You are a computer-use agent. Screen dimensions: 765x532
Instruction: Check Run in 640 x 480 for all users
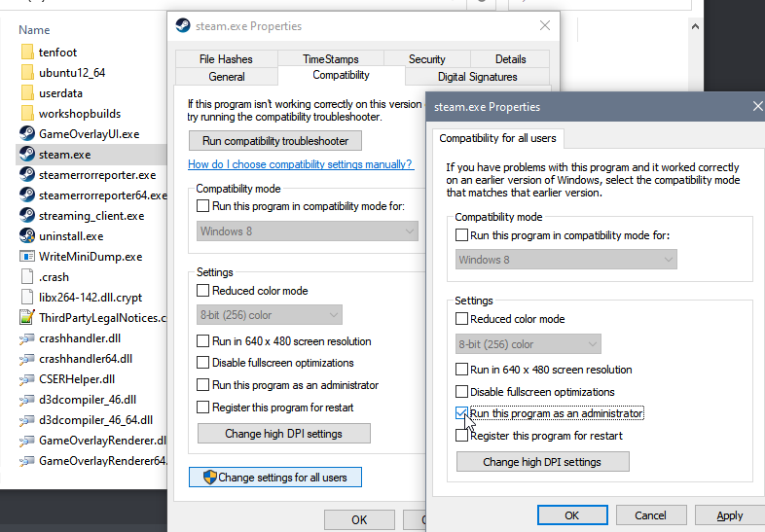pos(461,370)
